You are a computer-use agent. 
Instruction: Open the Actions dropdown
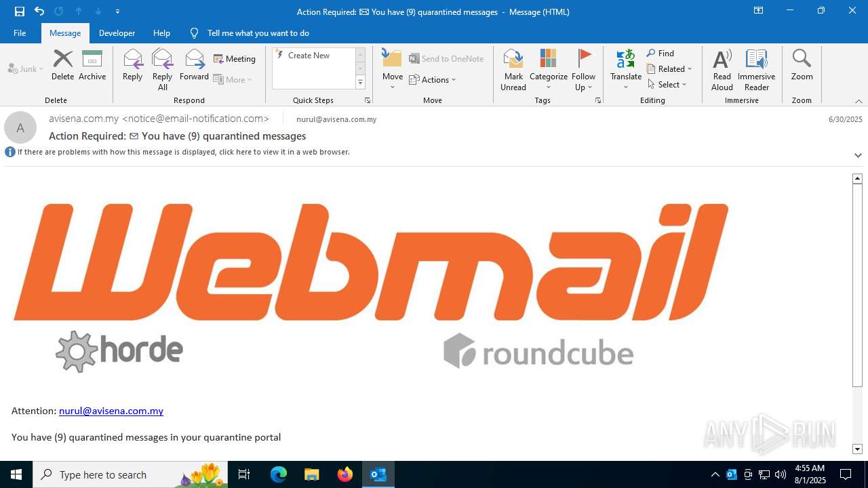click(x=433, y=79)
